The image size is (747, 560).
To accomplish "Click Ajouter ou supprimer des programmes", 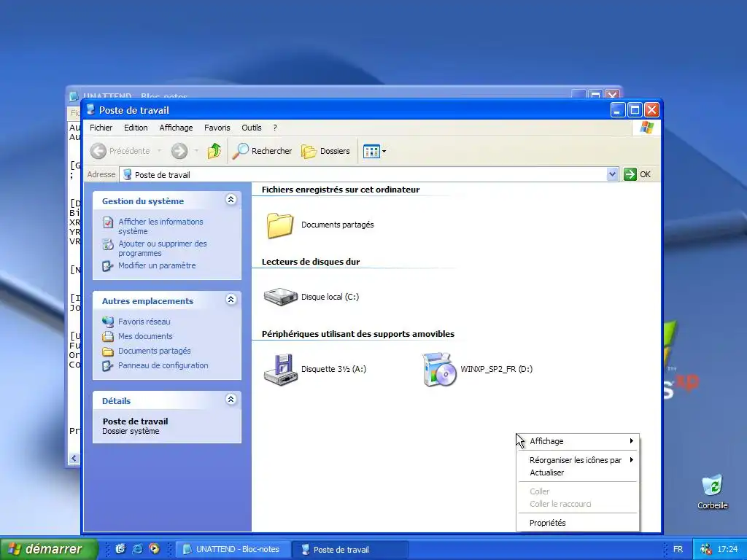I will coord(163,248).
